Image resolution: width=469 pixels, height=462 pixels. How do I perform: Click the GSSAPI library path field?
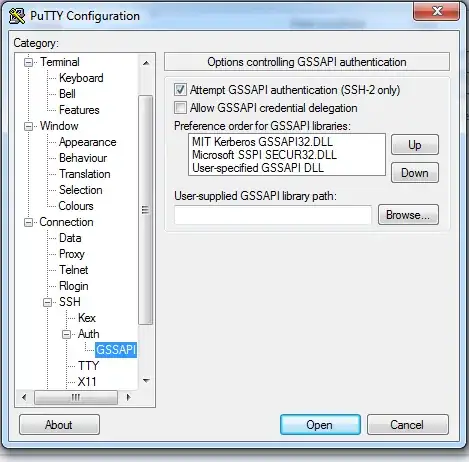click(x=273, y=215)
